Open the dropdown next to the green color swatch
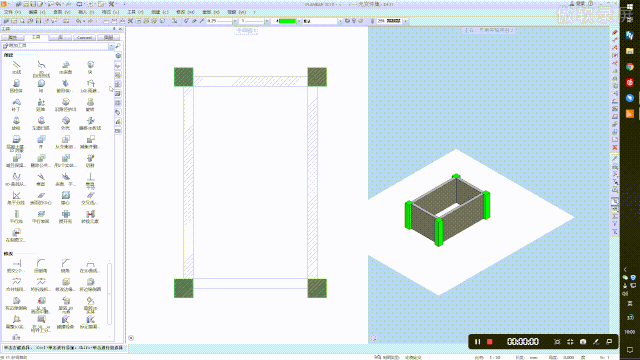This screenshot has height=360, width=640. [x=298, y=21]
